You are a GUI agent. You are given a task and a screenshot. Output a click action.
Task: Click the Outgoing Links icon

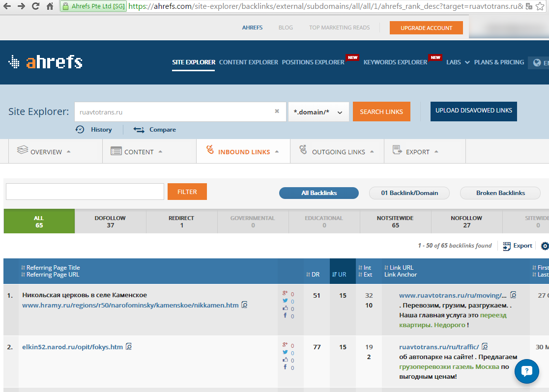[303, 150]
